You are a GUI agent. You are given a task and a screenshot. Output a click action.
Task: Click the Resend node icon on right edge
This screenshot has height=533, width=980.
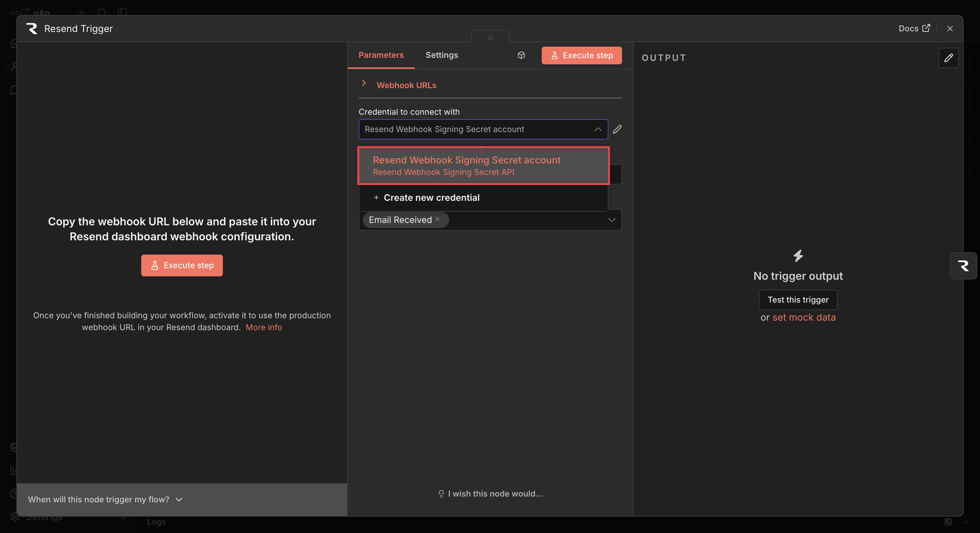point(963,265)
